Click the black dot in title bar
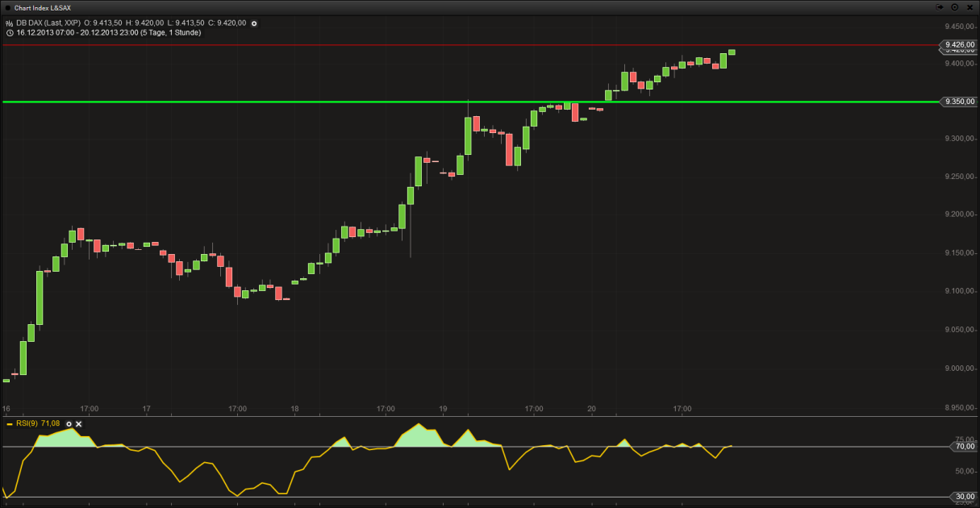 pyautogui.click(x=7, y=7)
